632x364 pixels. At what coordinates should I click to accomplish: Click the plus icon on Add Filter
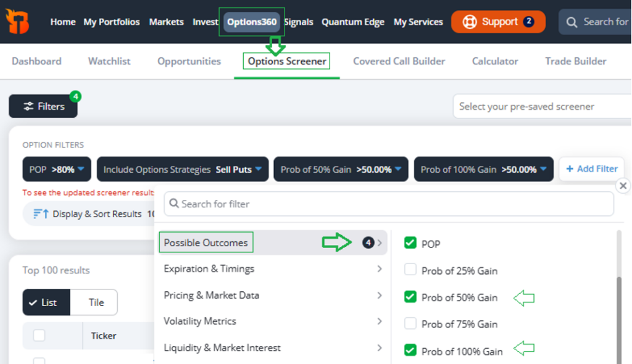pyautogui.click(x=570, y=169)
